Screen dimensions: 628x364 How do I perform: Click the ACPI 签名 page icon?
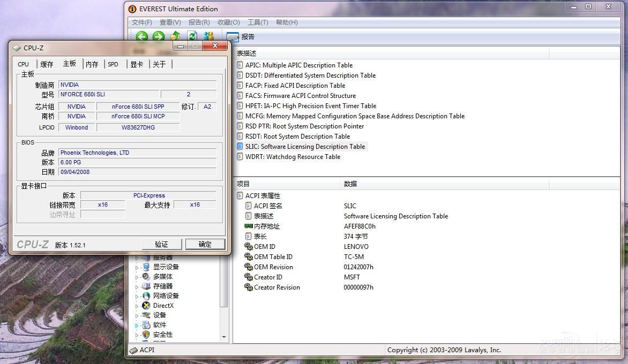point(248,206)
